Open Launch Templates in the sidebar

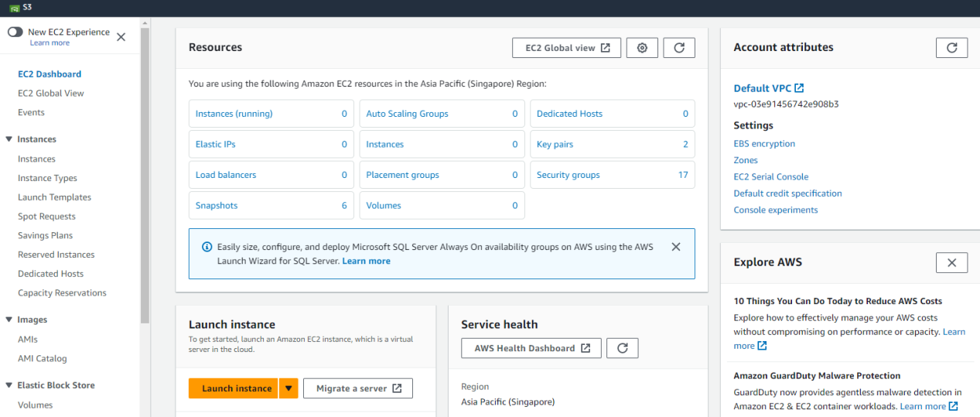click(54, 197)
